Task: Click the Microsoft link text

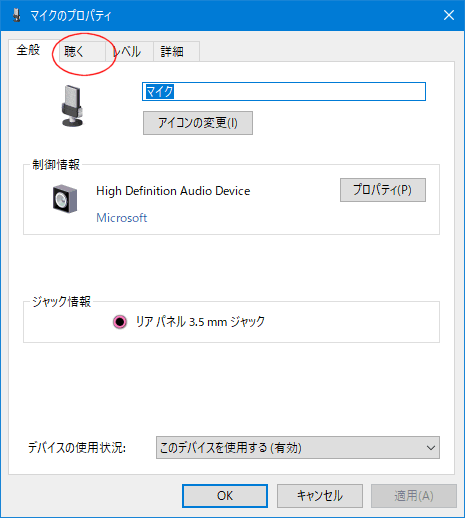Action: point(122,218)
